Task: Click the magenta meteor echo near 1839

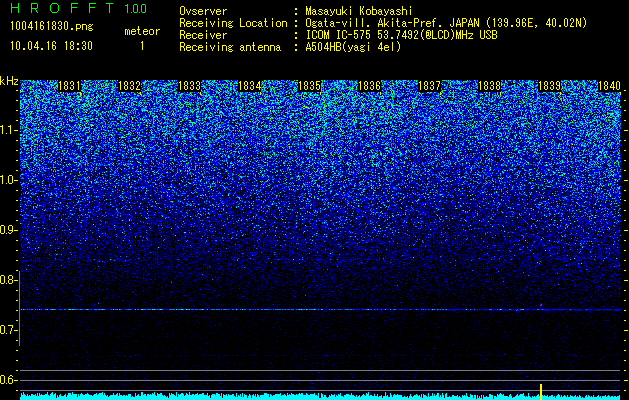Action: [x=541, y=305]
